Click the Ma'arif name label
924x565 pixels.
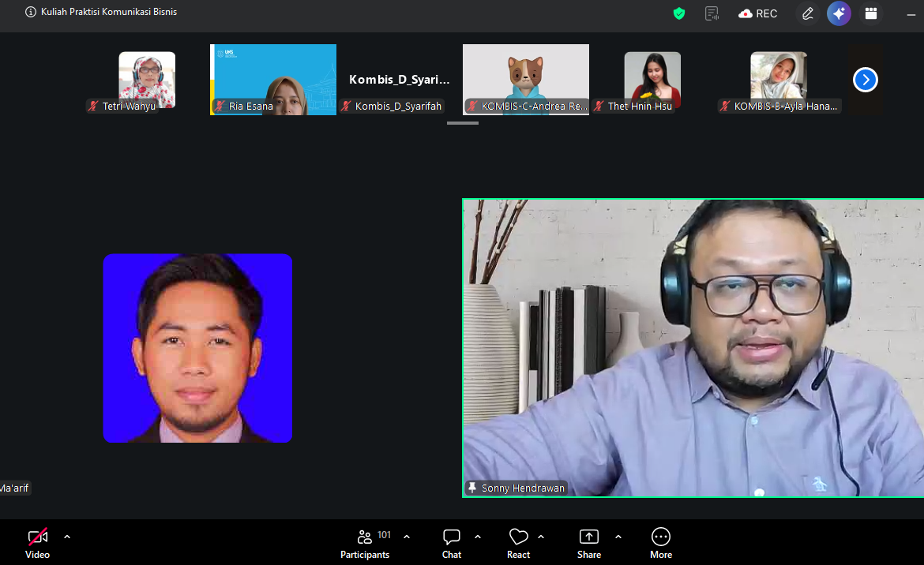pos(14,488)
